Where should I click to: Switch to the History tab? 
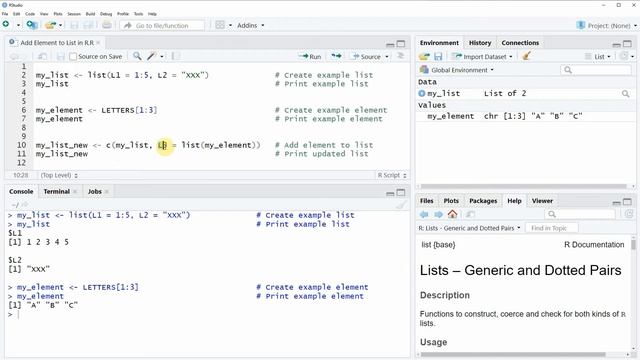click(x=480, y=42)
